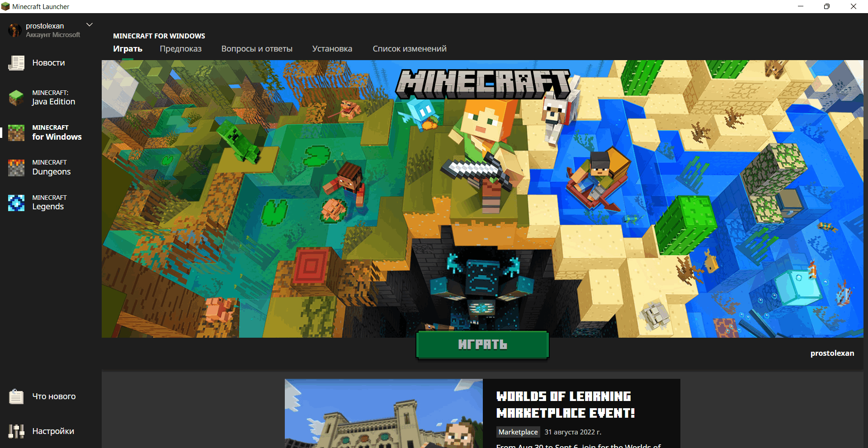Click the Minecraft logo in the banner
The height and width of the screenshot is (448, 868).
click(x=482, y=84)
